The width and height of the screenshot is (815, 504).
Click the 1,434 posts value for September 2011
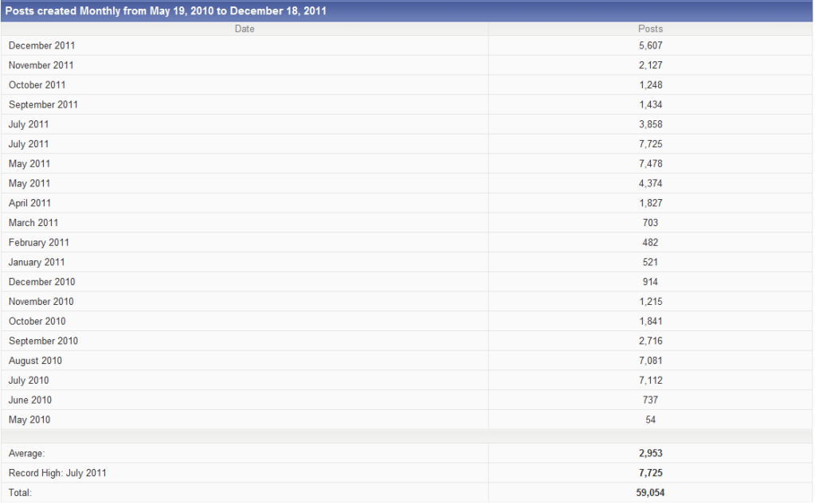tap(650, 105)
